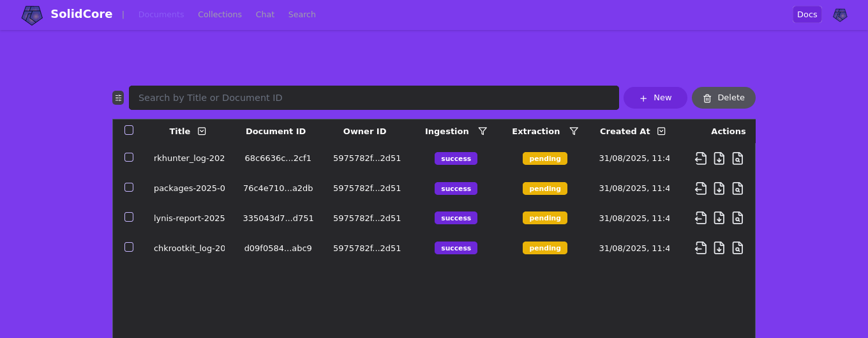Screen dimensions: 868x338
Task: Click the Document ID column header
Action: coord(276,131)
